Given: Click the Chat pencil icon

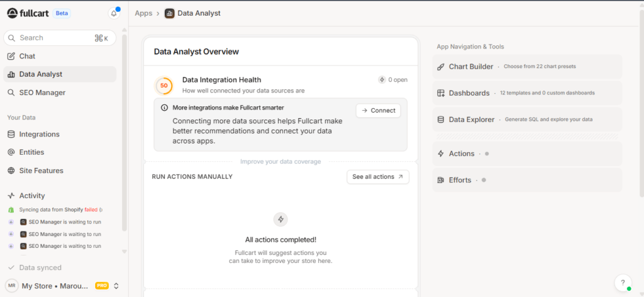Looking at the screenshot, I should pyautogui.click(x=11, y=56).
